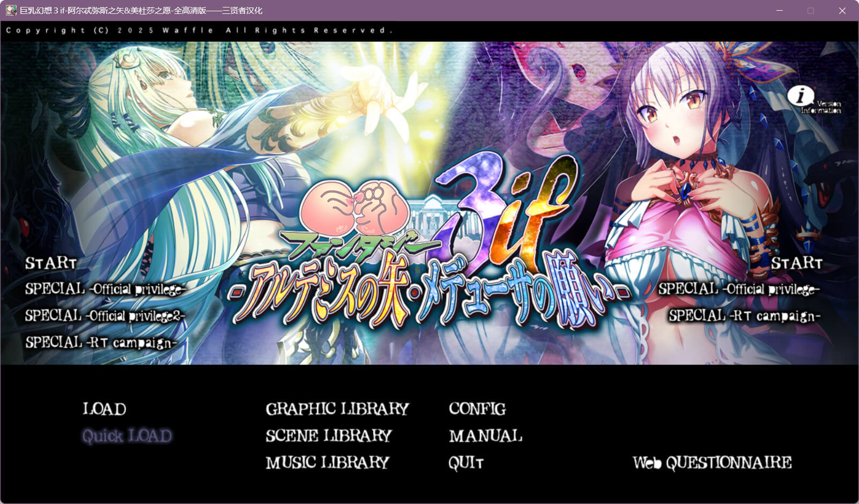Screen dimensions: 859x504
Task: Select QUIT to exit the game
Action: click(466, 462)
